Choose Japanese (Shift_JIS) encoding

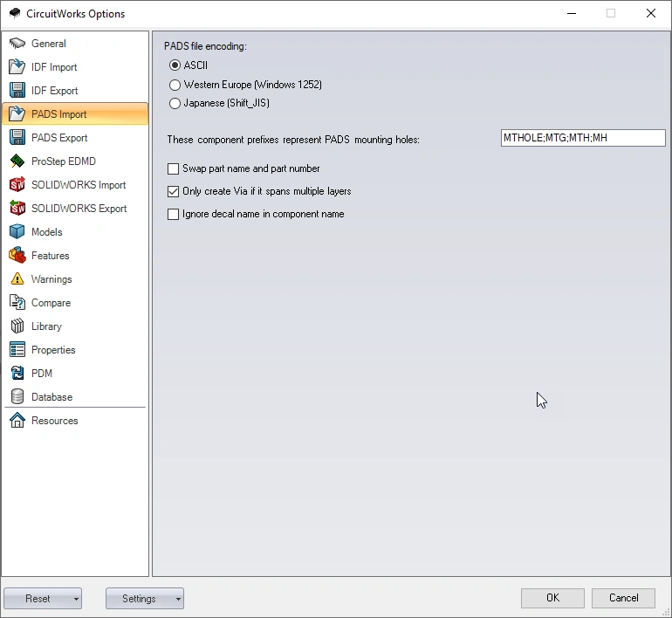coord(175,103)
